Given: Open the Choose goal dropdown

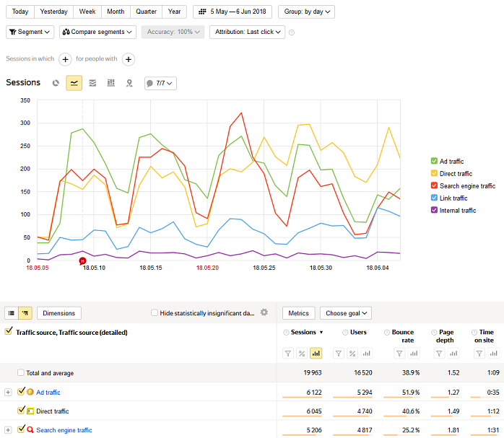Looking at the screenshot, I should [346, 313].
